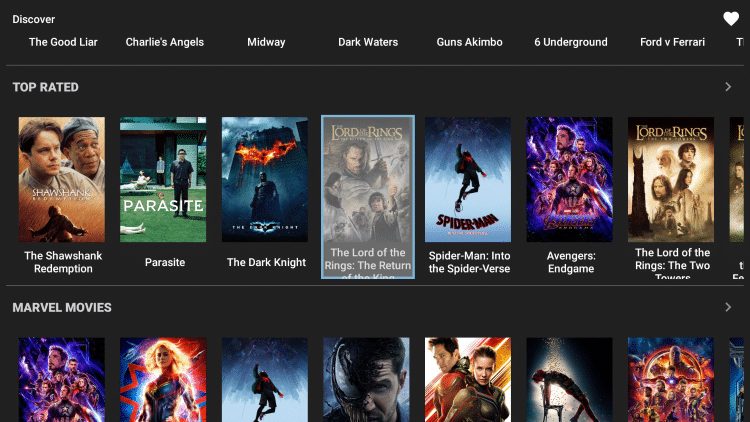Open The Good Liar in Discover

pyautogui.click(x=63, y=42)
